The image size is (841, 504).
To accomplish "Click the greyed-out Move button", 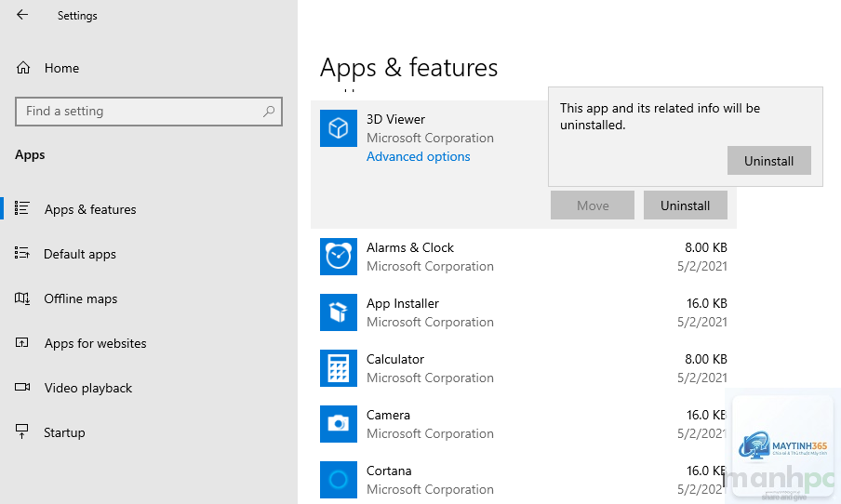I will (593, 205).
